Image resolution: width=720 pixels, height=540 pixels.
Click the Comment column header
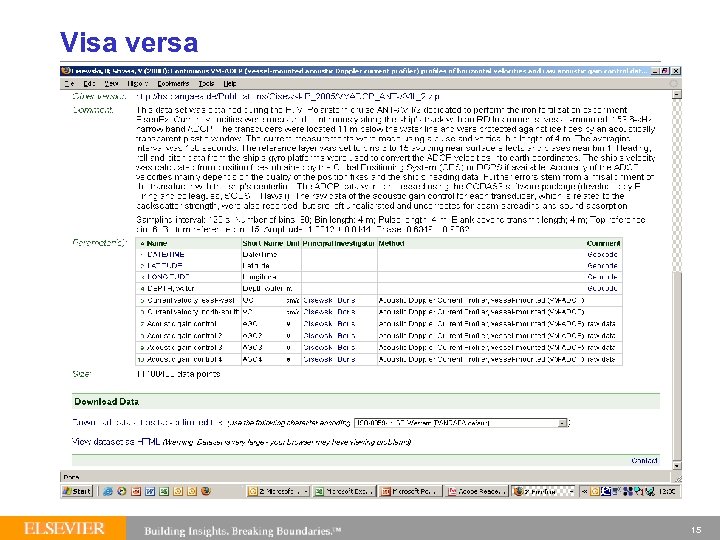click(603, 243)
